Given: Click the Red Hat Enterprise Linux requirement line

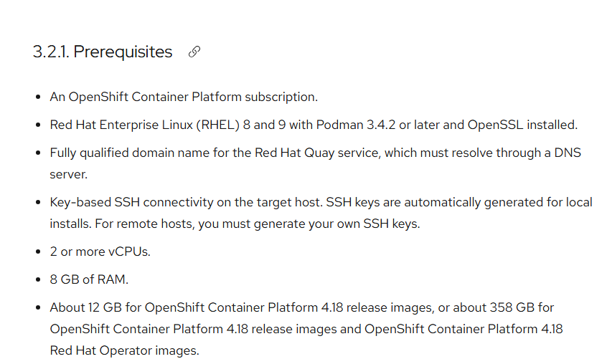Looking at the screenshot, I should pyautogui.click(x=314, y=125).
